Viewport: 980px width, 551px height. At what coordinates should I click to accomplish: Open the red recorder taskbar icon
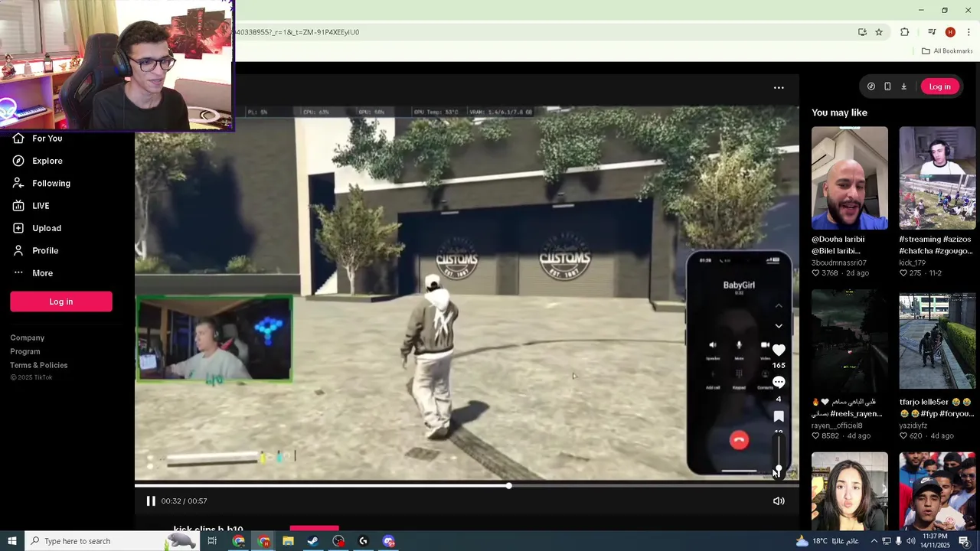(x=338, y=541)
